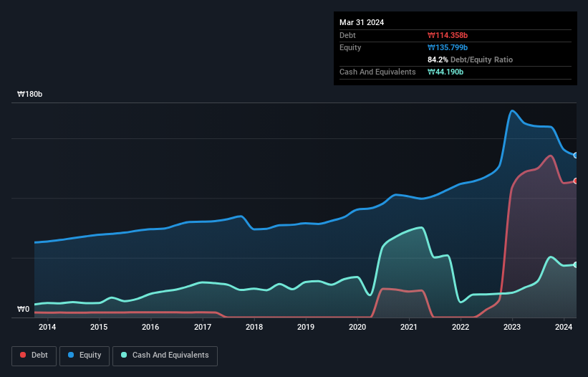Select the 2017 x-axis label

(x=202, y=328)
